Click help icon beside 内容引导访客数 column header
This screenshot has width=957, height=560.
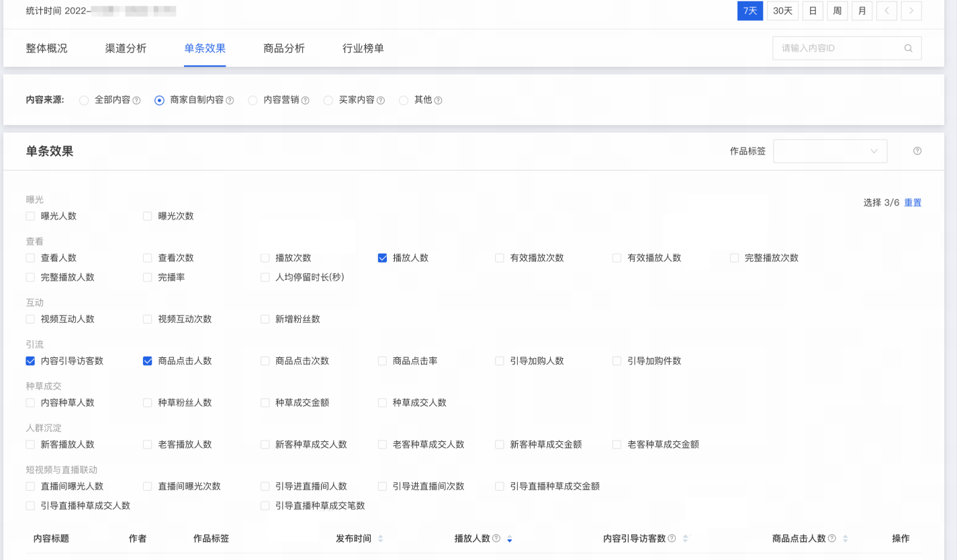pos(672,539)
